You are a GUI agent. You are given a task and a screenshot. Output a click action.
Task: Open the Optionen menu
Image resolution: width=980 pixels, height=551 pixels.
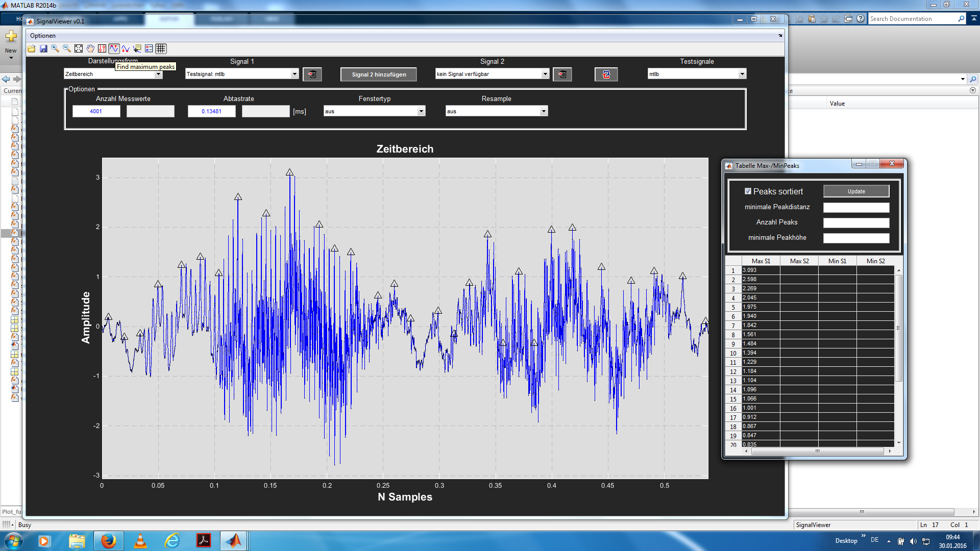click(43, 36)
